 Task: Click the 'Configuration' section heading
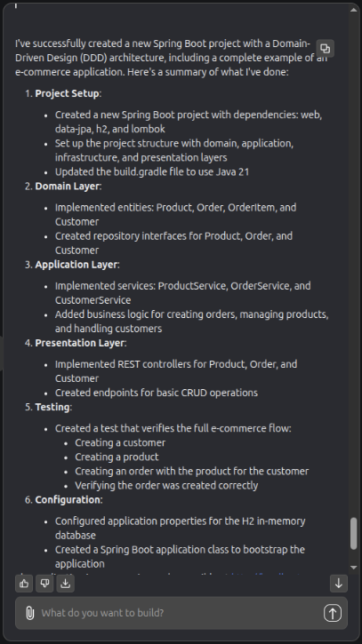tap(68, 500)
